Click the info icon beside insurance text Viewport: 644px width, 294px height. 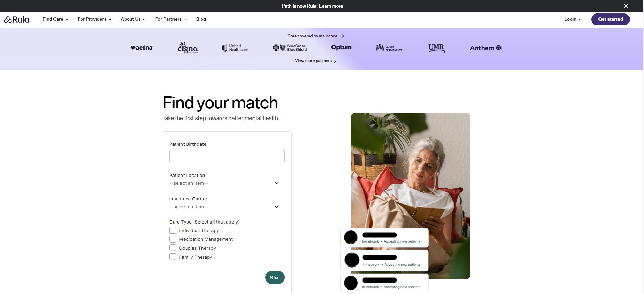[x=342, y=36]
